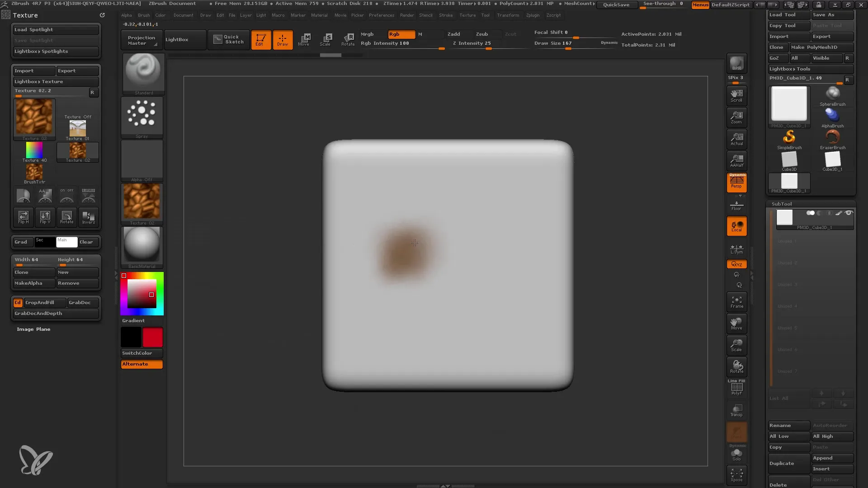Click the Frame mesh icon
The width and height of the screenshot is (868, 488).
point(736,302)
